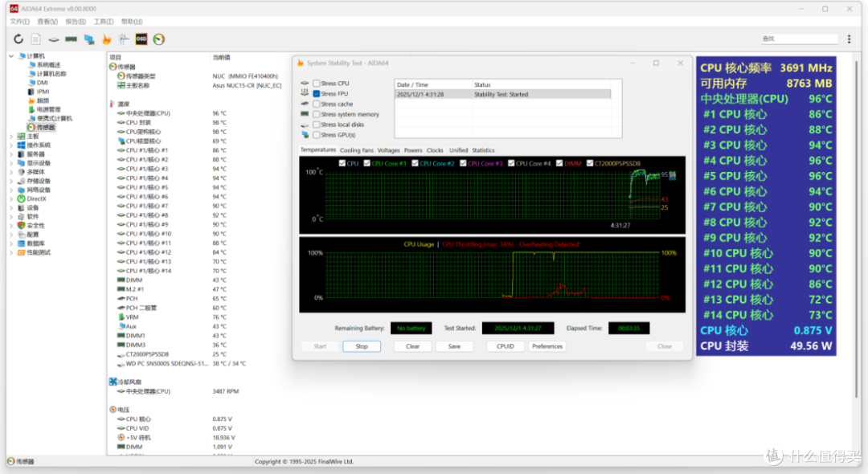Screen dimensions: 868x474
Task: Launch stability test via flame toolbar icon
Action: 106,39
